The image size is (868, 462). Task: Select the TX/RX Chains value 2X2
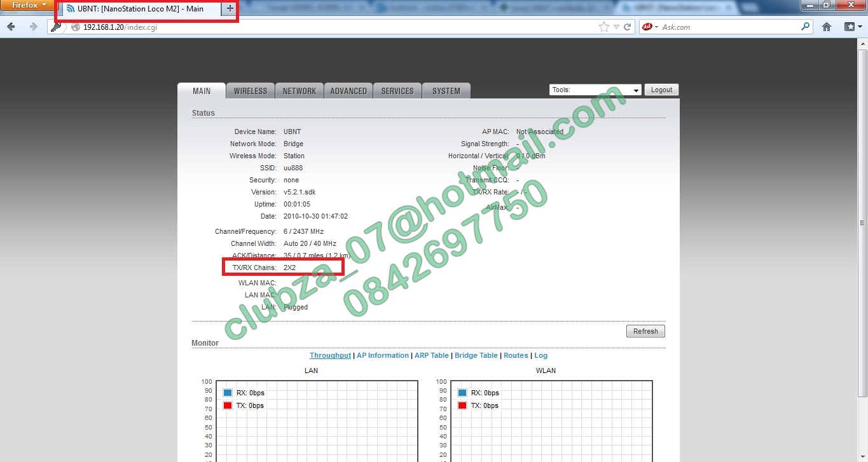289,268
